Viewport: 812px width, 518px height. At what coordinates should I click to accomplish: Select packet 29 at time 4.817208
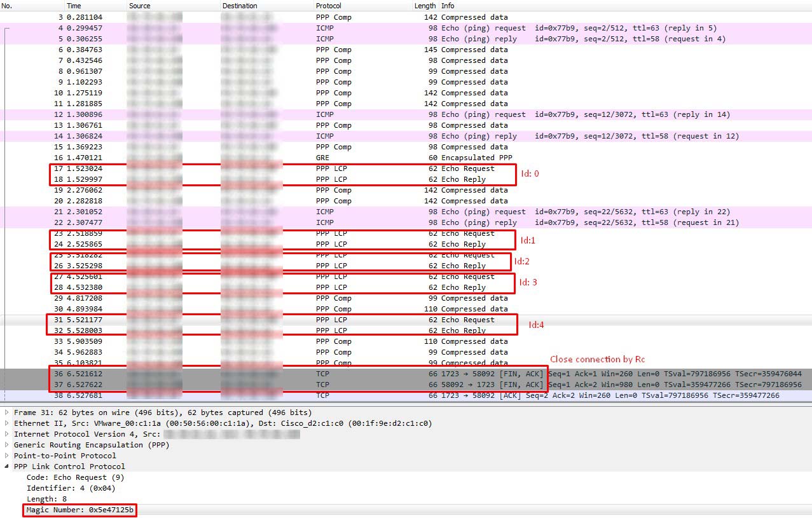[406, 298]
